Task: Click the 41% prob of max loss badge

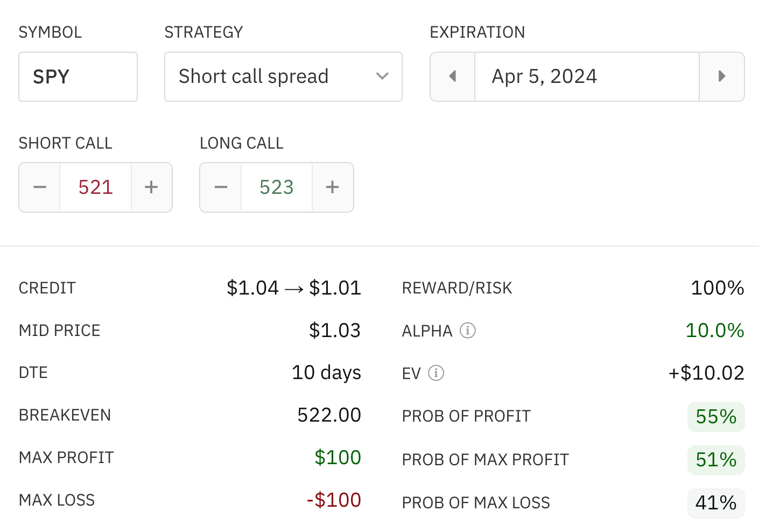Action: pyautogui.click(x=716, y=503)
